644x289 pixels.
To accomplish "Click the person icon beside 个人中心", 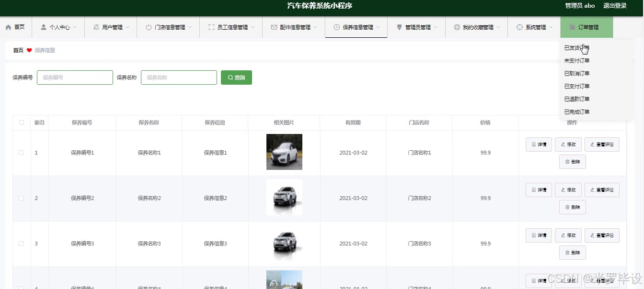I will 44,28.
